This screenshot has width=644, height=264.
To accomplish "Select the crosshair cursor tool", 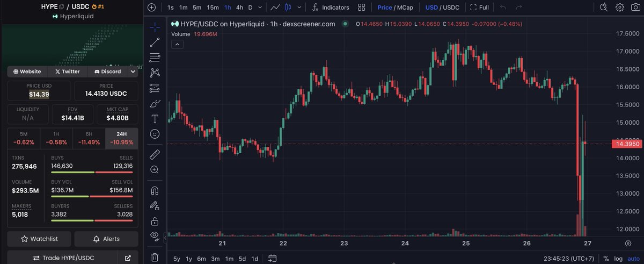I will click(x=155, y=26).
